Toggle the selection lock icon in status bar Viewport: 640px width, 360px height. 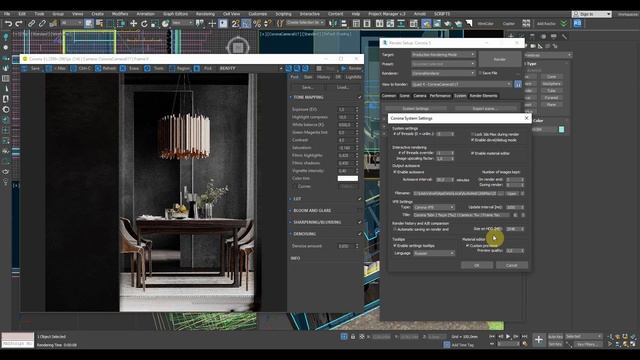click(353, 337)
